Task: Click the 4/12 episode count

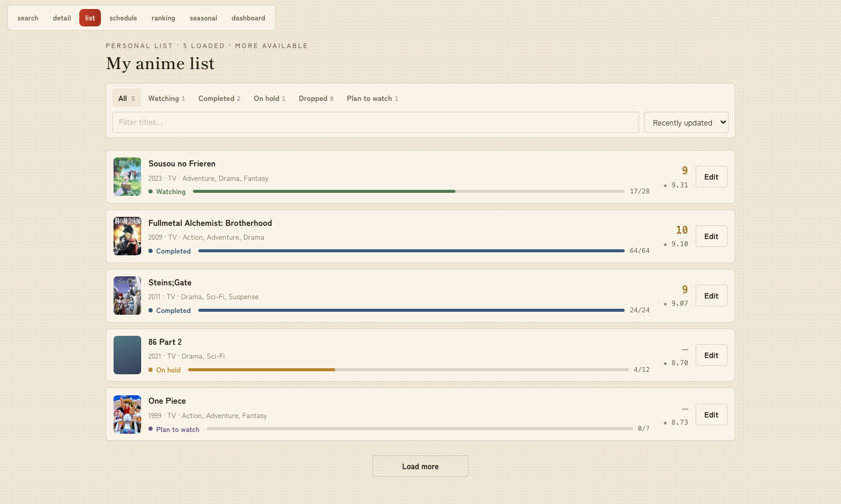Action: point(642,369)
